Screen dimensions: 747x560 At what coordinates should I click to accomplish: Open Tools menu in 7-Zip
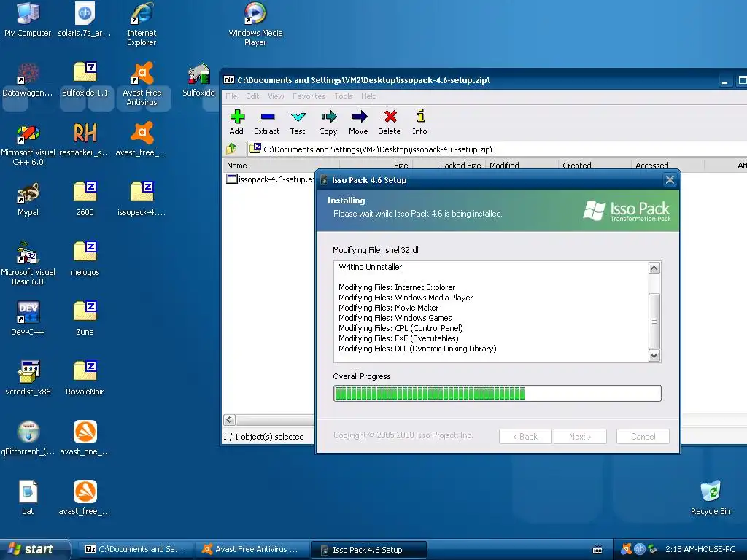click(344, 96)
